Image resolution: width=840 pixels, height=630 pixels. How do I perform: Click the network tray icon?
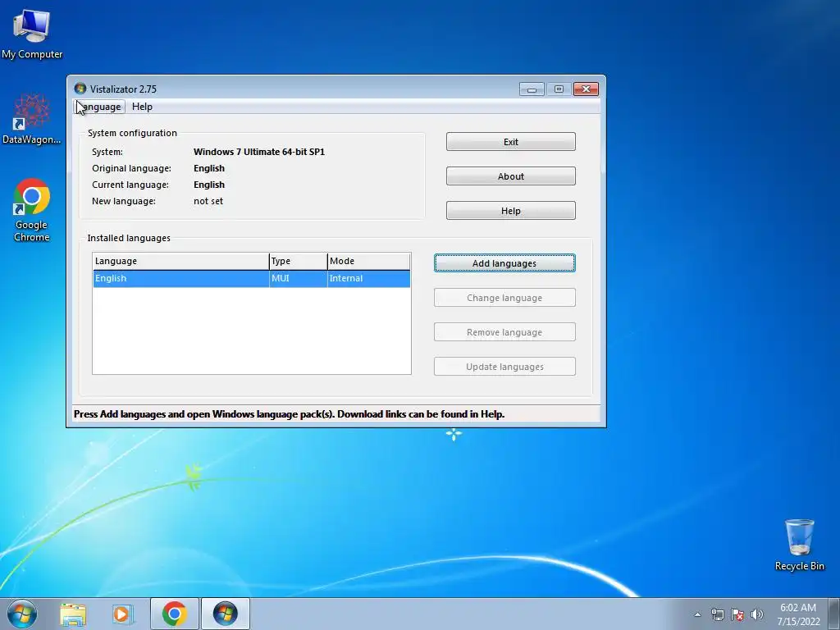click(717, 614)
